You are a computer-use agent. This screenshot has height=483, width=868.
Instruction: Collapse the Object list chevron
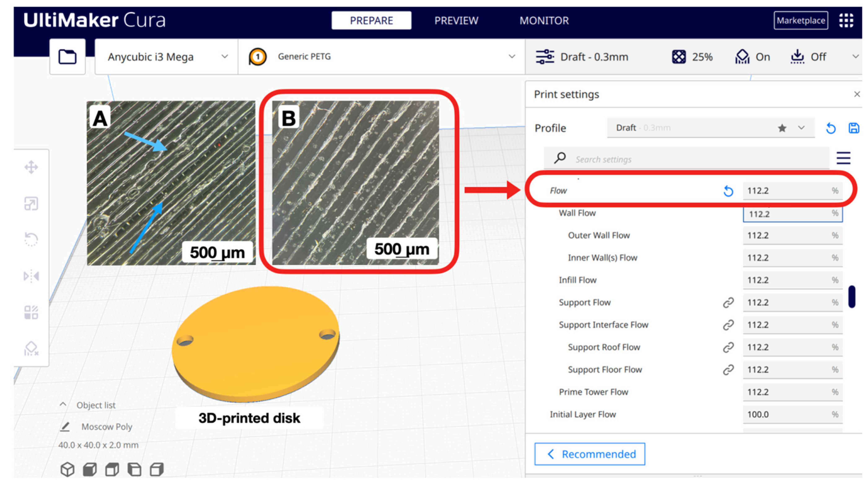[x=63, y=404]
